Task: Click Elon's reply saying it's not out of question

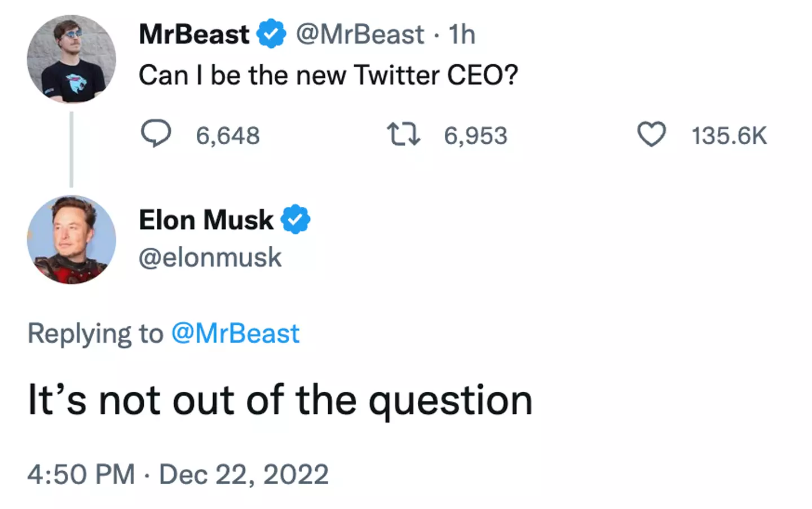Action: (280, 400)
